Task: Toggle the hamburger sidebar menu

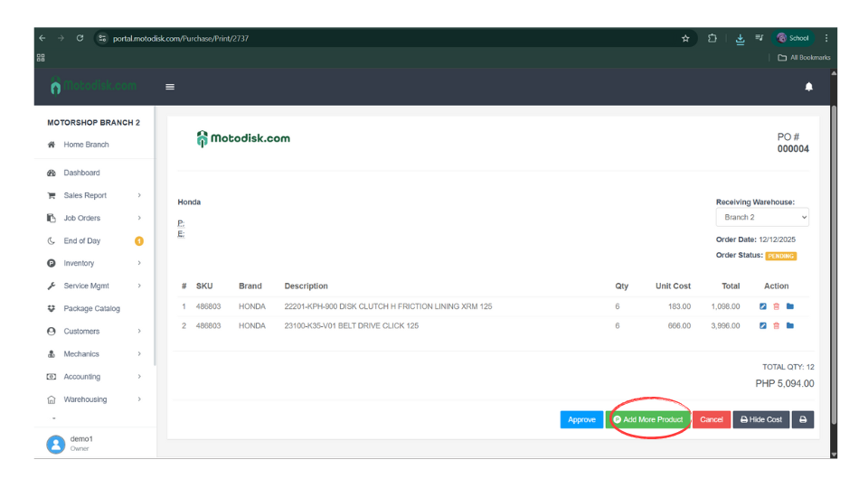Action: pyautogui.click(x=170, y=87)
